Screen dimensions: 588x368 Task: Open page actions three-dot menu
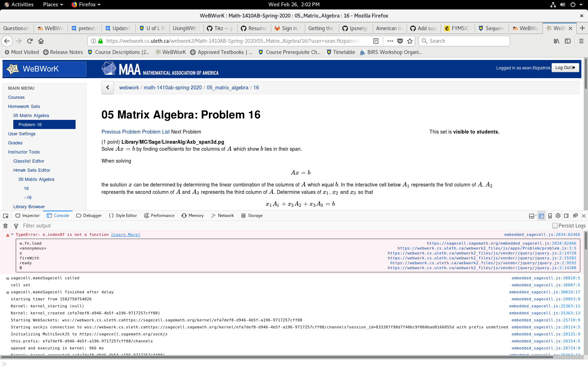tap(390, 41)
